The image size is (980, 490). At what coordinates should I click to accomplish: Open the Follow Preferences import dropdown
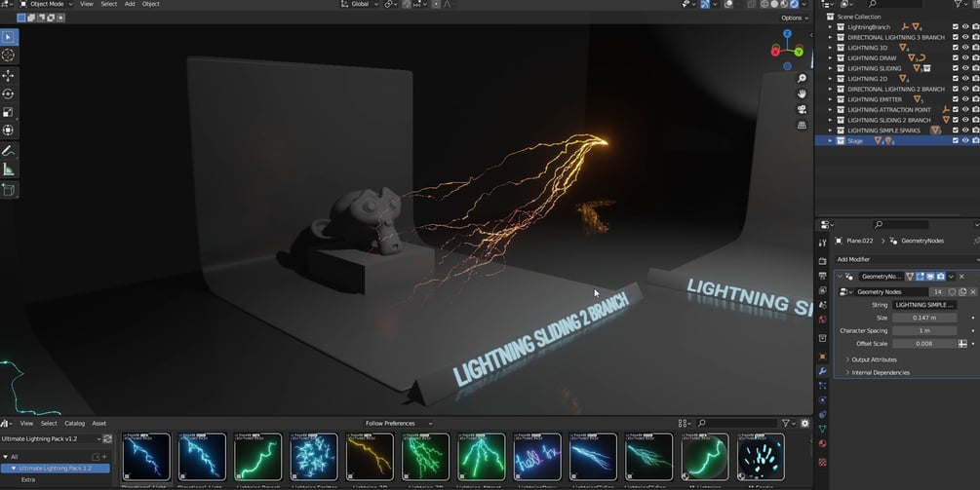click(399, 423)
